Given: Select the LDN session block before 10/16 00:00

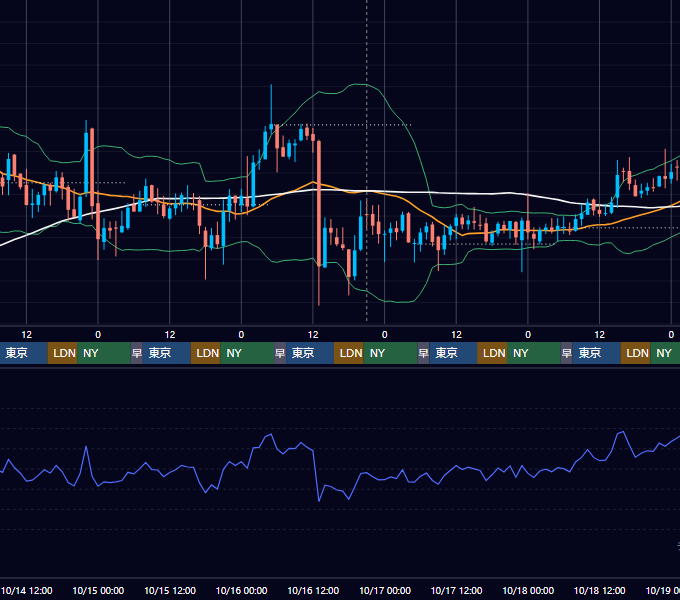Looking at the screenshot, I should pyautogui.click(x=206, y=353).
